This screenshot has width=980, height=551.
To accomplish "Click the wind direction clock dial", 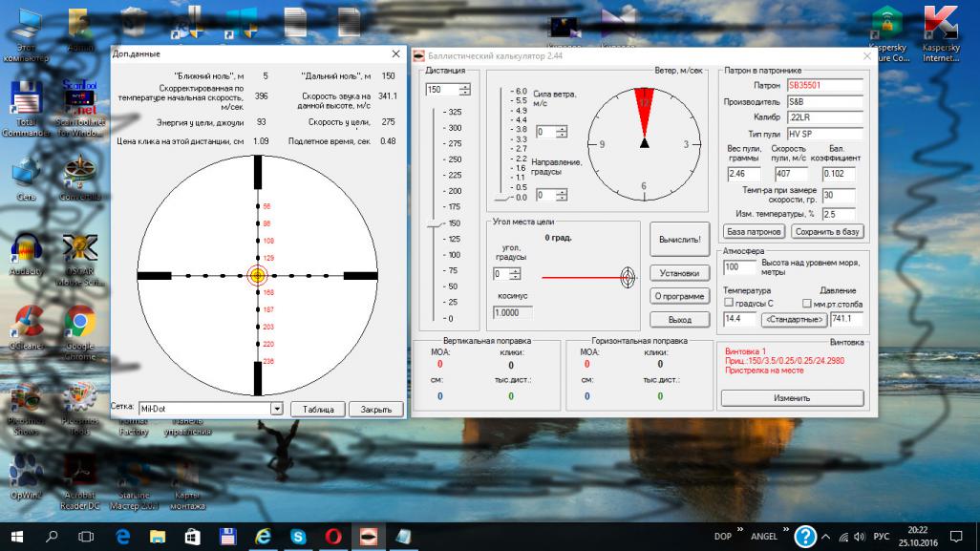I will click(644, 143).
